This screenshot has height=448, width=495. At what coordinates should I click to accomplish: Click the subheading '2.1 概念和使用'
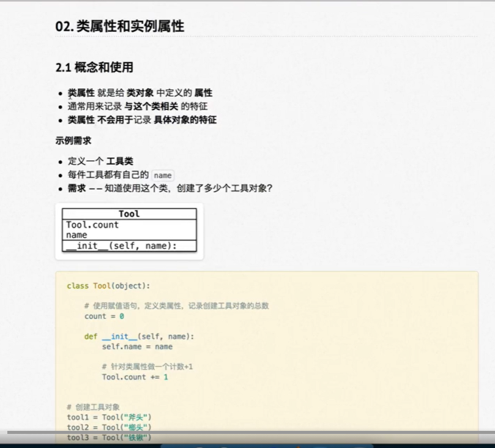pyautogui.click(x=94, y=67)
